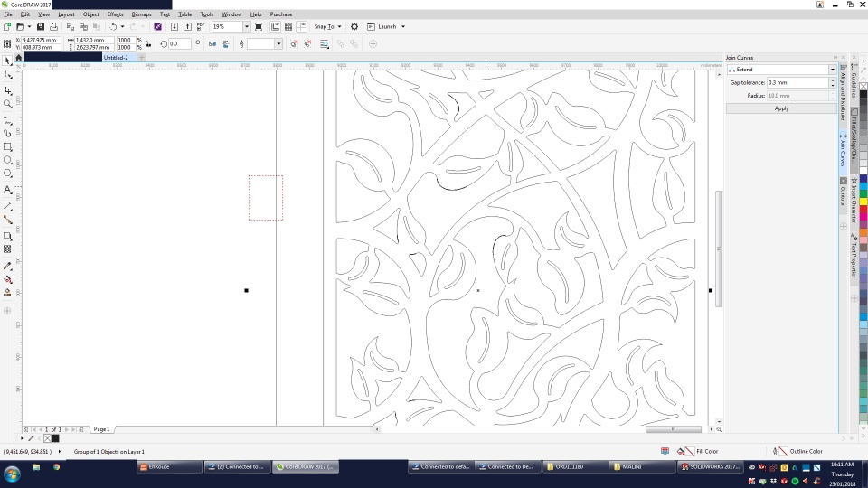Click the Windows Start button

click(x=12, y=474)
